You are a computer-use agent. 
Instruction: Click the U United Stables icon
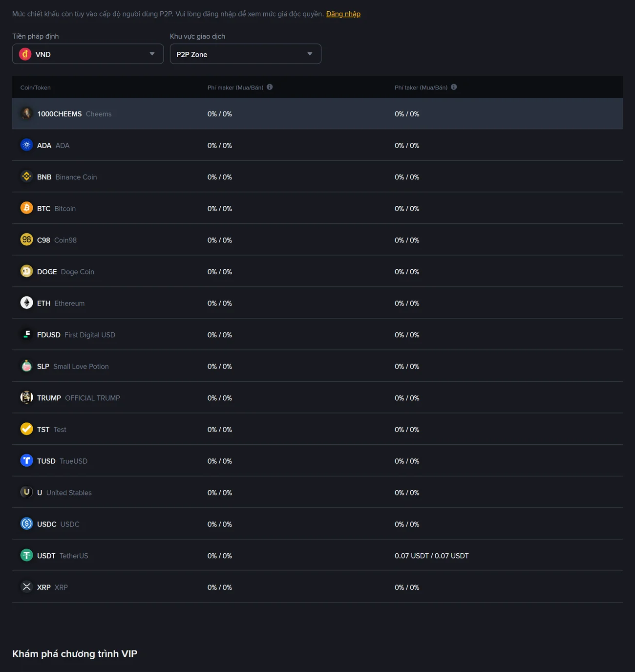point(27,492)
